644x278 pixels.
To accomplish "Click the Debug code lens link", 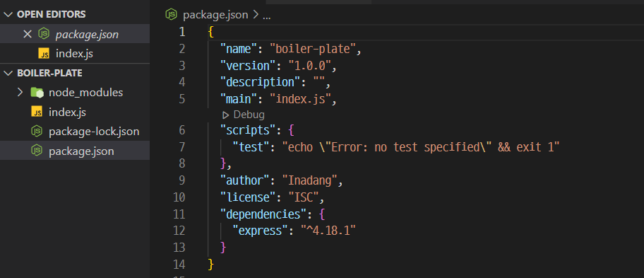I will click(249, 115).
